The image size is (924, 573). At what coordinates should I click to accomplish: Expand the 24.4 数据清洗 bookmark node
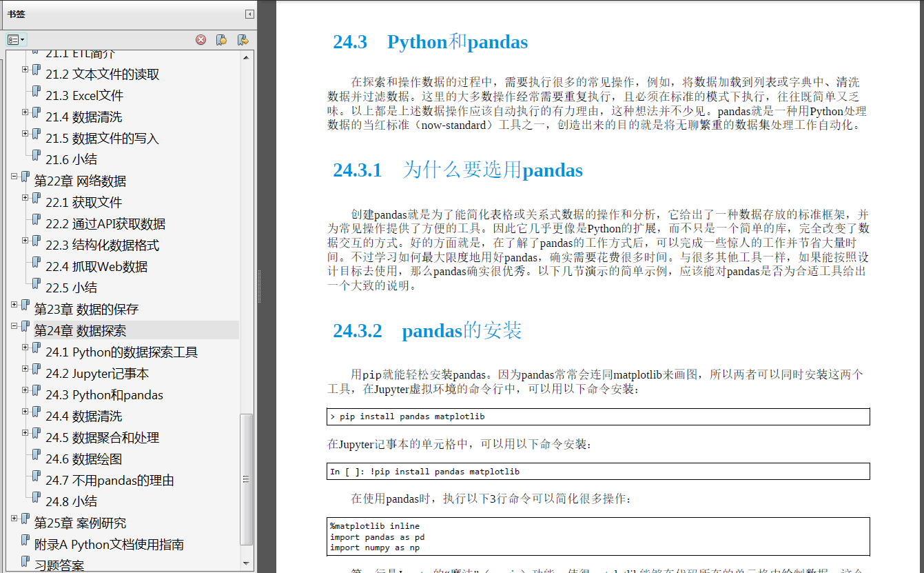point(25,411)
